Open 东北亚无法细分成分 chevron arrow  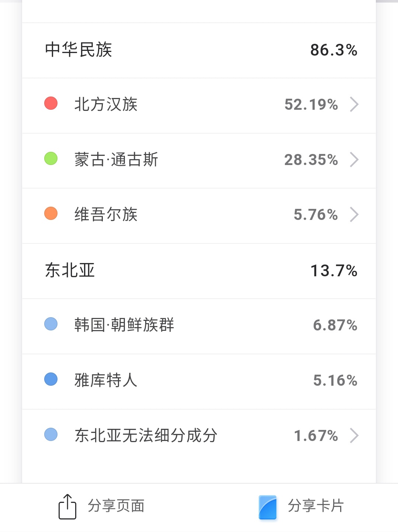point(354,435)
